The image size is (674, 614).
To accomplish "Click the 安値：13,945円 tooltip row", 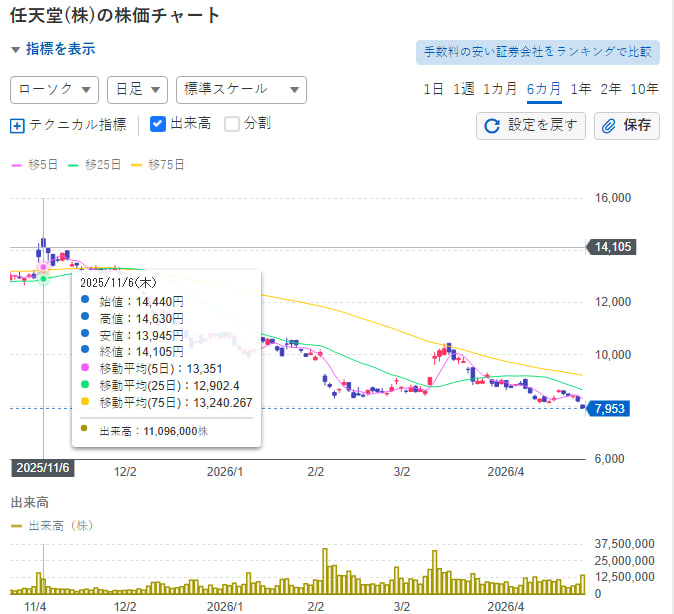I will pyautogui.click(x=132, y=335).
